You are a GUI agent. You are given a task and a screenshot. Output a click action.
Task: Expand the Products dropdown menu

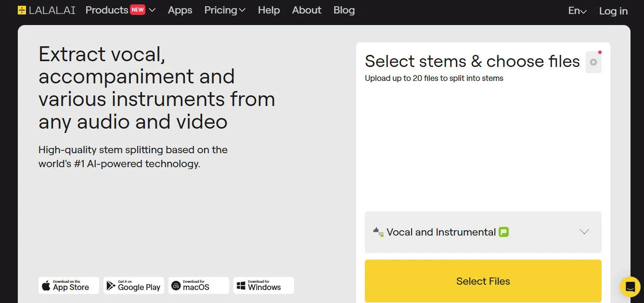point(152,10)
